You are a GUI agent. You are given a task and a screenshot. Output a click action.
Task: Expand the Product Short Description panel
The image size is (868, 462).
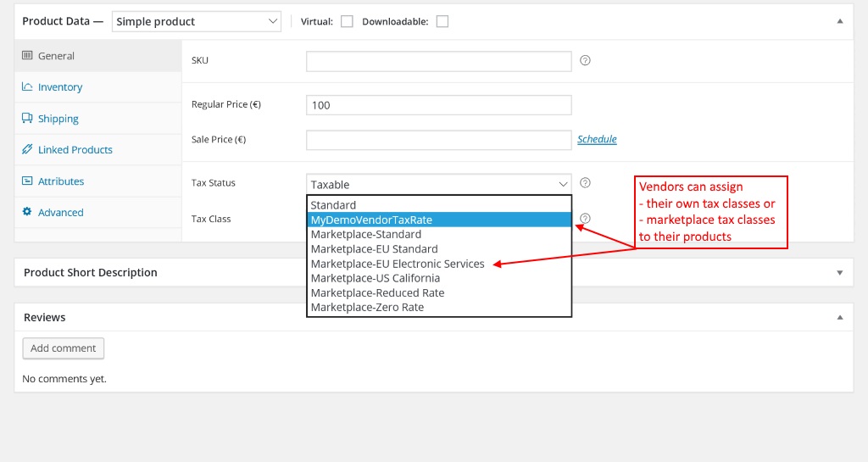pos(840,273)
